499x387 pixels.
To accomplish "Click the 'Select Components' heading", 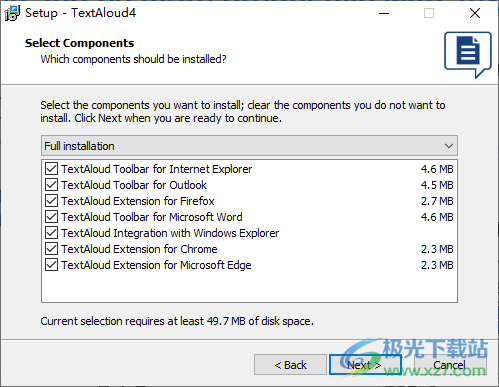I will coord(79,43).
